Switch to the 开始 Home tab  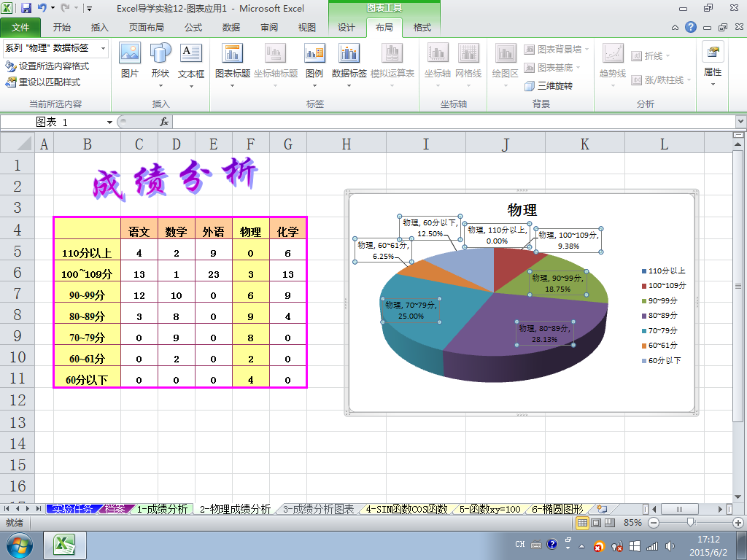[x=61, y=28]
